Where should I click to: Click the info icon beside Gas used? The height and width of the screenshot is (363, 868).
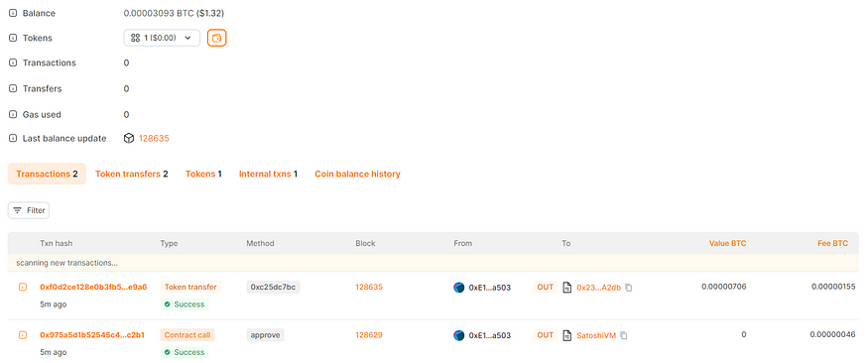click(13, 114)
